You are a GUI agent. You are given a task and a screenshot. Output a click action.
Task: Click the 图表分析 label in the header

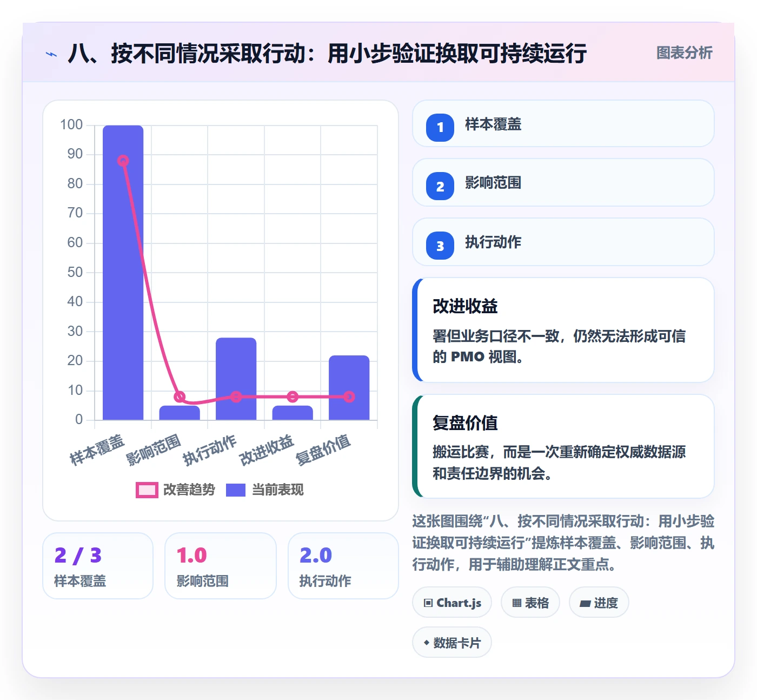(x=684, y=52)
